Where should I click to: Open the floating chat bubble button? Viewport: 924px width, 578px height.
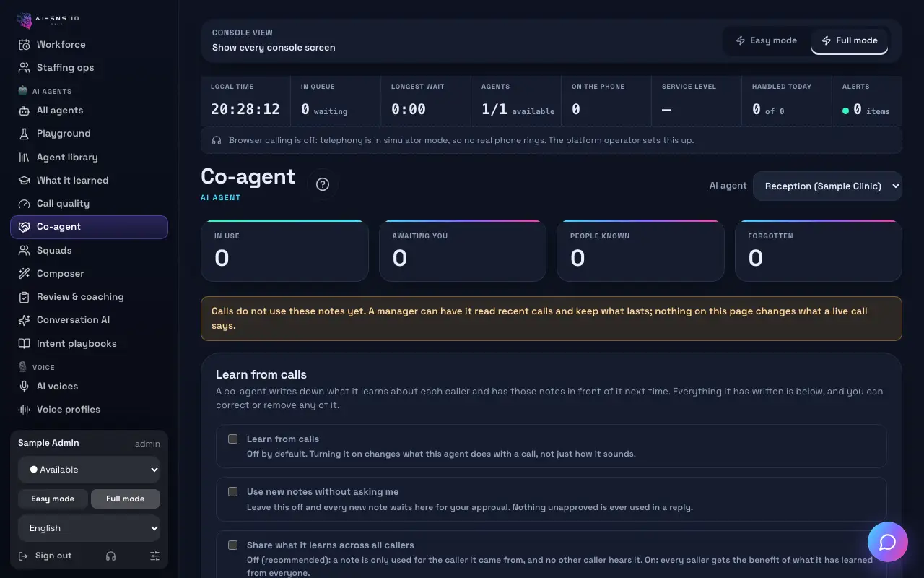pos(887,542)
